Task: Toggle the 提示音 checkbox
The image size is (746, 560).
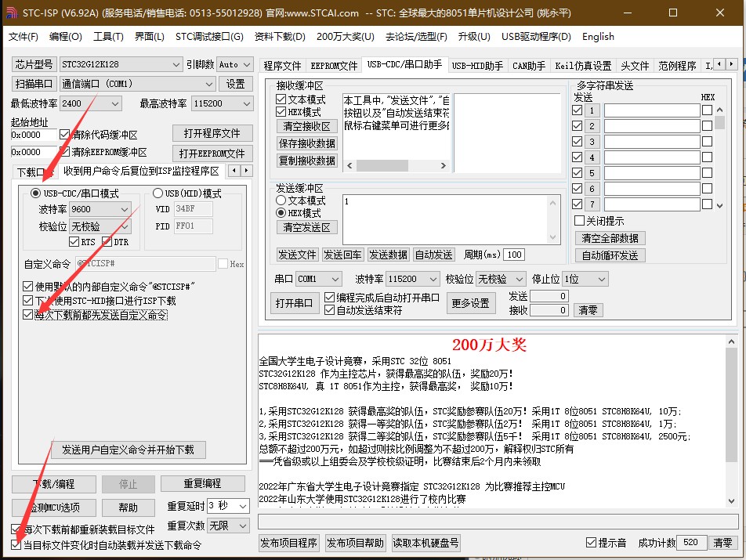Action: pos(592,543)
